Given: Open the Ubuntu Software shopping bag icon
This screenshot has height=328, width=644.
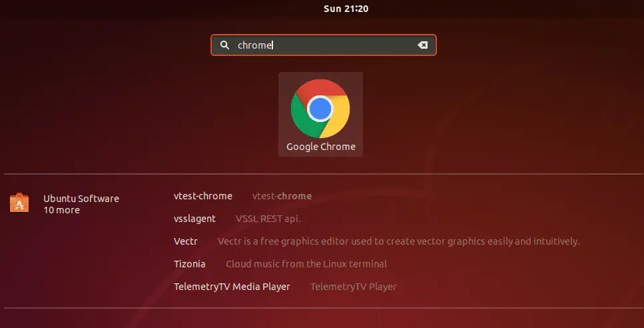Looking at the screenshot, I should 19,203.
